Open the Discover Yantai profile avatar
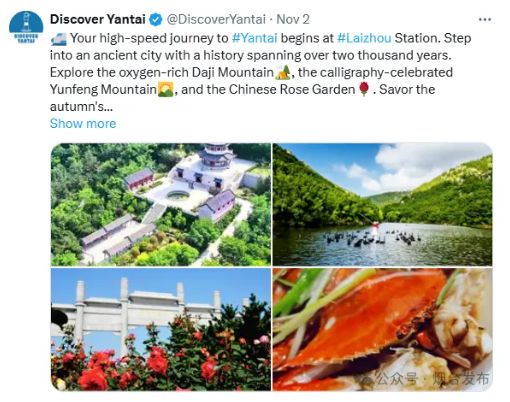This screenshot has width=510, height=402. [26, 27]
